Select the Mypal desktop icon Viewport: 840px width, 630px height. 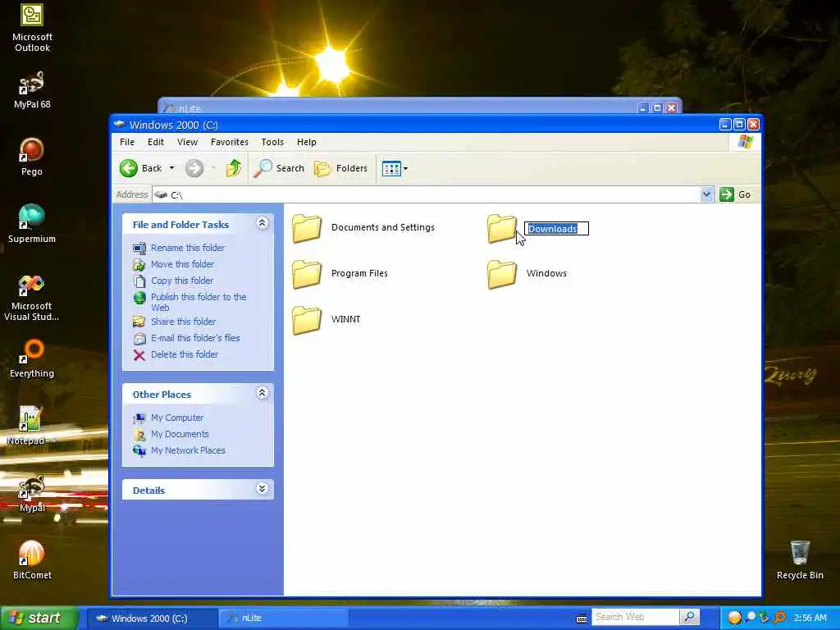point(32,493)
